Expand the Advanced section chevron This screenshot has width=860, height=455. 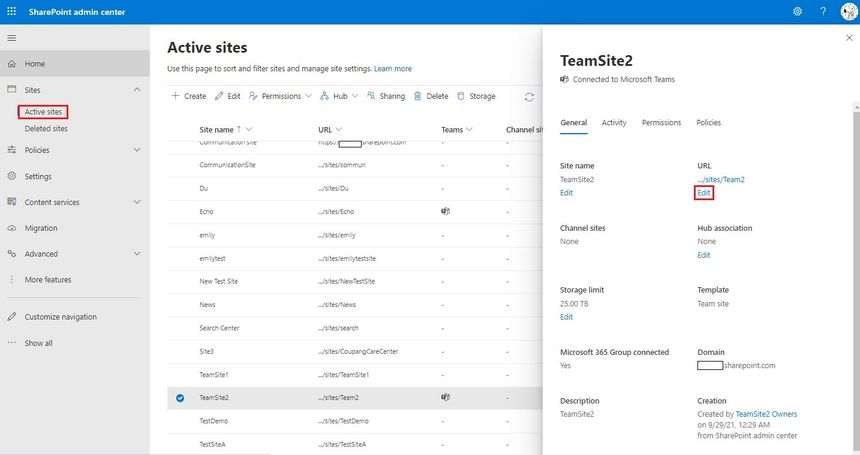click(137, 254)
